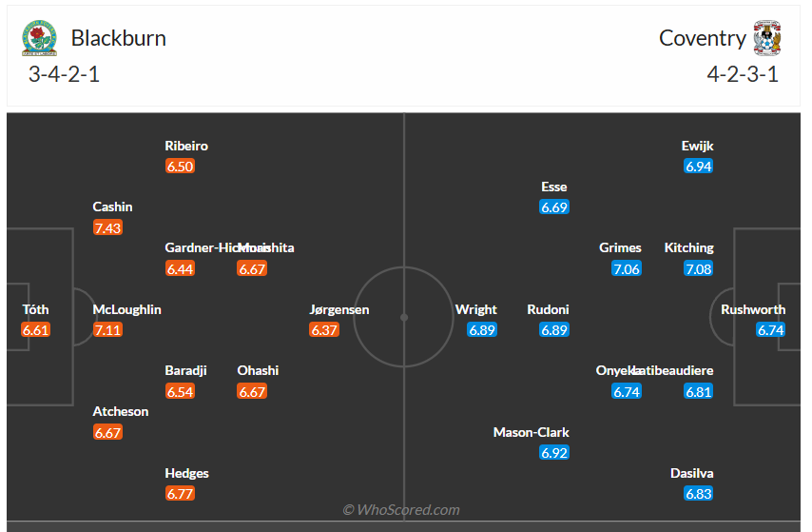Select goalkeeper Tóth's player name

[x=36, y=309]
